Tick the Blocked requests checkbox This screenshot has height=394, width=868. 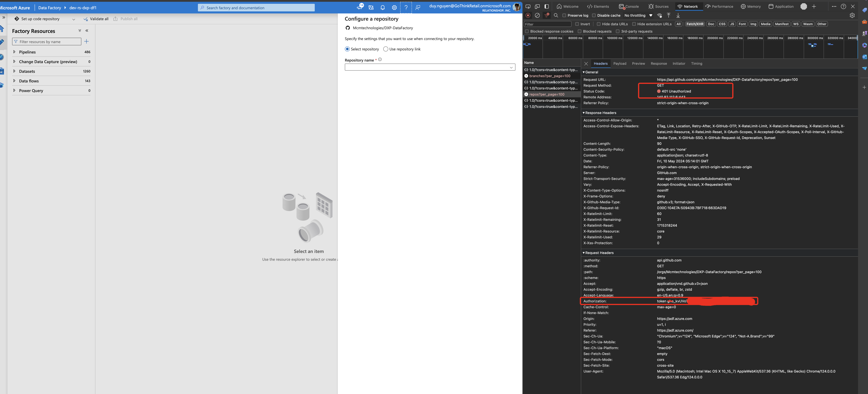pyautogui.click(x=580, y=31)
